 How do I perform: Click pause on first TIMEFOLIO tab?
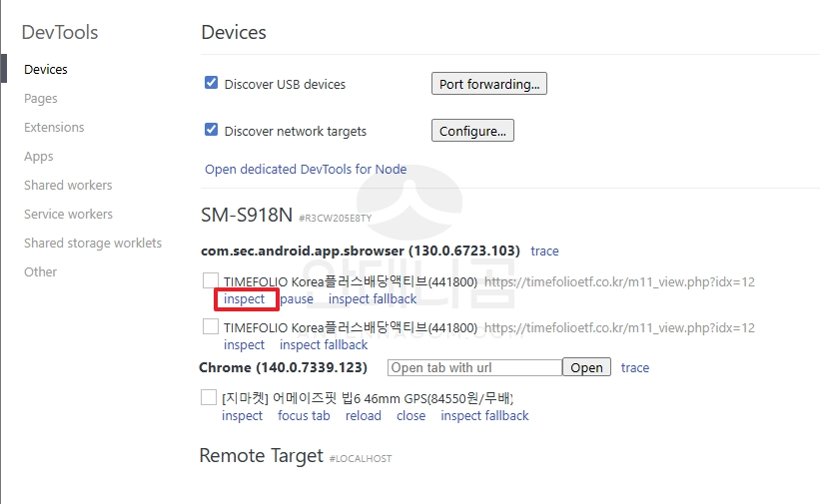pos(297,299)
